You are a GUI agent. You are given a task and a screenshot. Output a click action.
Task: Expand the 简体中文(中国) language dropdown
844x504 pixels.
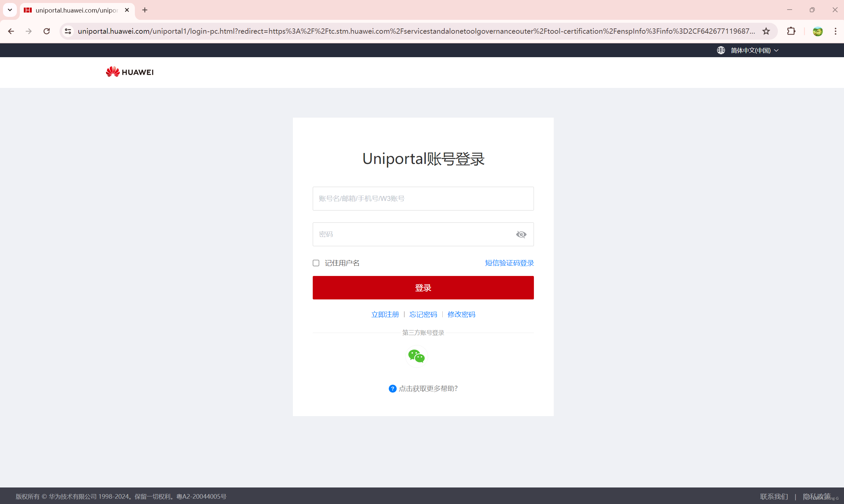coord(750,50)
